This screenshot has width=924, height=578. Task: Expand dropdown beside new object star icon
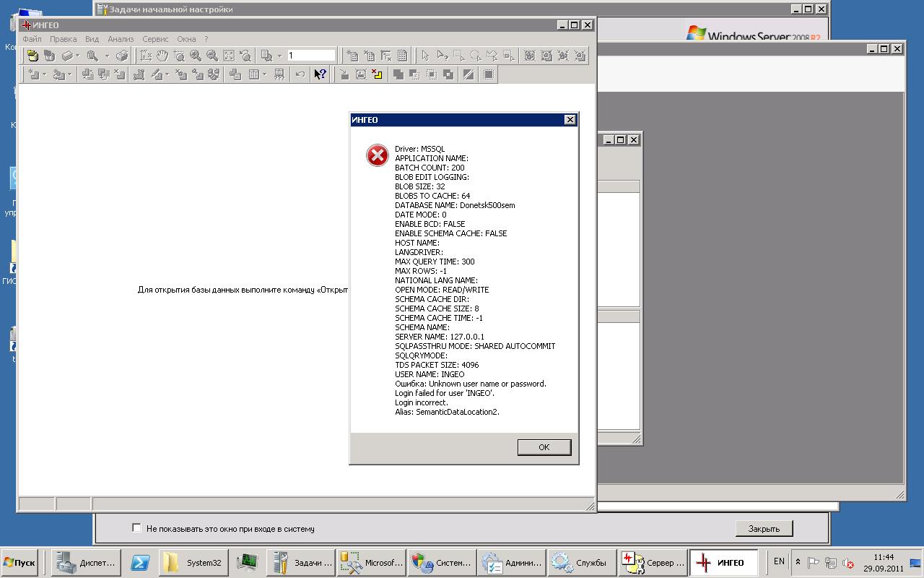[44, 74]
